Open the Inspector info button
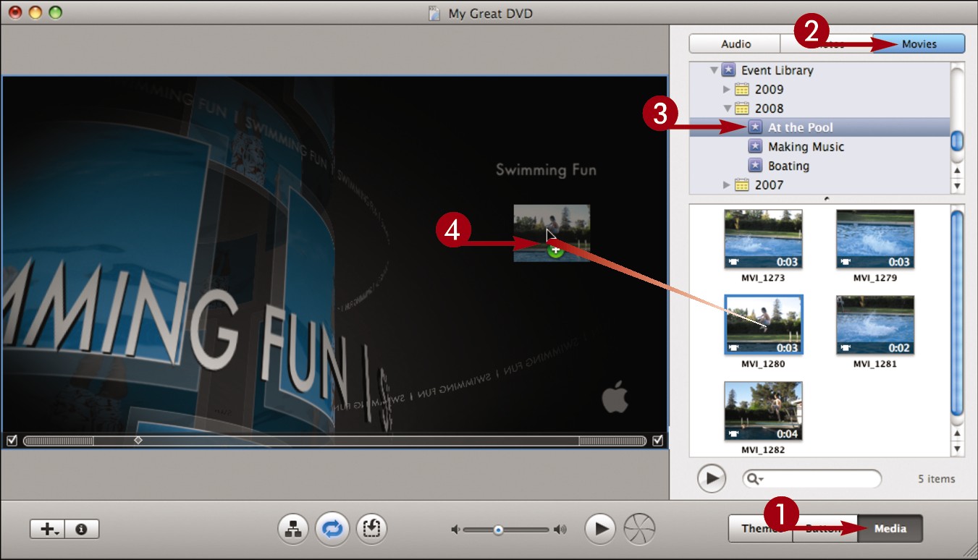Screen dimensions: 978x560 (82, 529)
